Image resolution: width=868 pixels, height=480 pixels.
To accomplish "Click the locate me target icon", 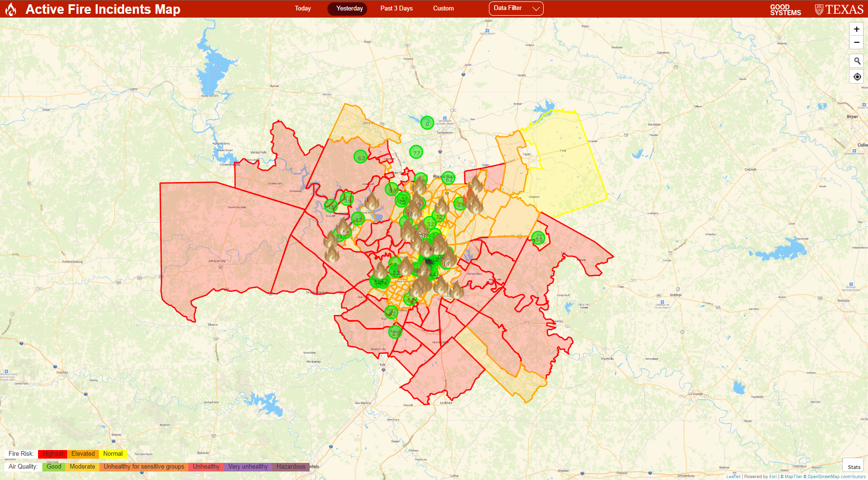I will (857, 77).
